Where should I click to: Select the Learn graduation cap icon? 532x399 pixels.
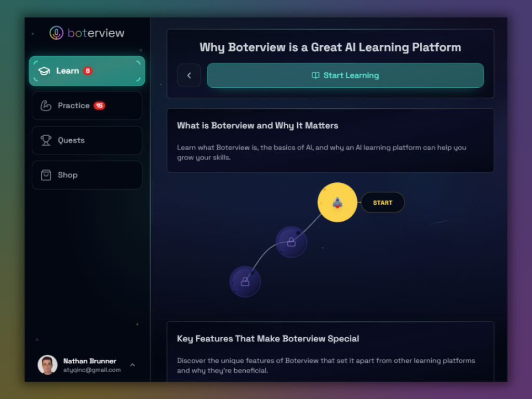[x=45, y=71]
